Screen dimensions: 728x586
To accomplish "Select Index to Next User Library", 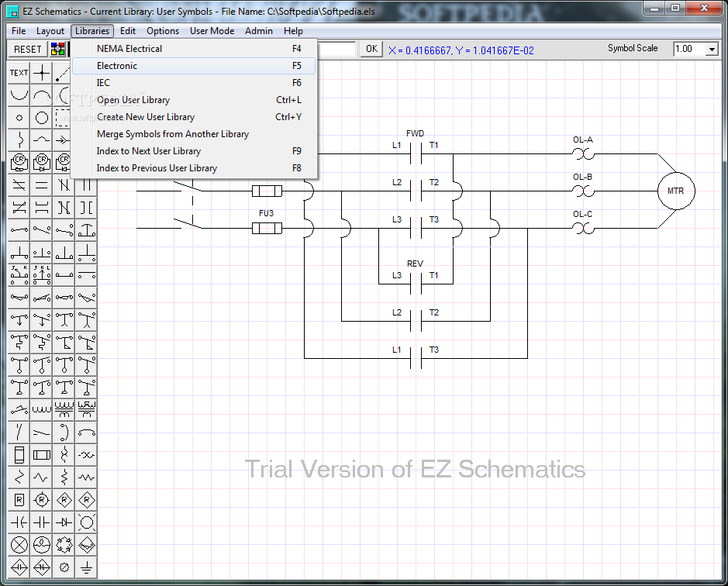I will pyautogui.click(x=194, y=151).
